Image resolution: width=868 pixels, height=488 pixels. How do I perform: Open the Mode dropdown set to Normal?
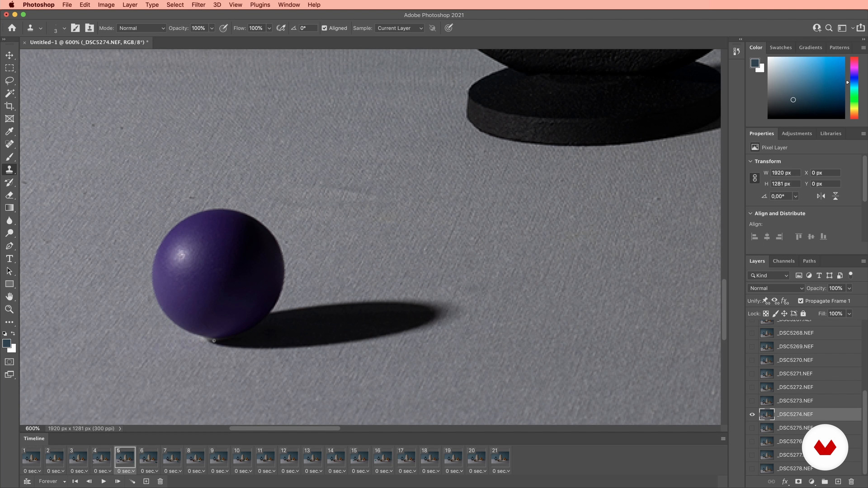tap(142, 28)
